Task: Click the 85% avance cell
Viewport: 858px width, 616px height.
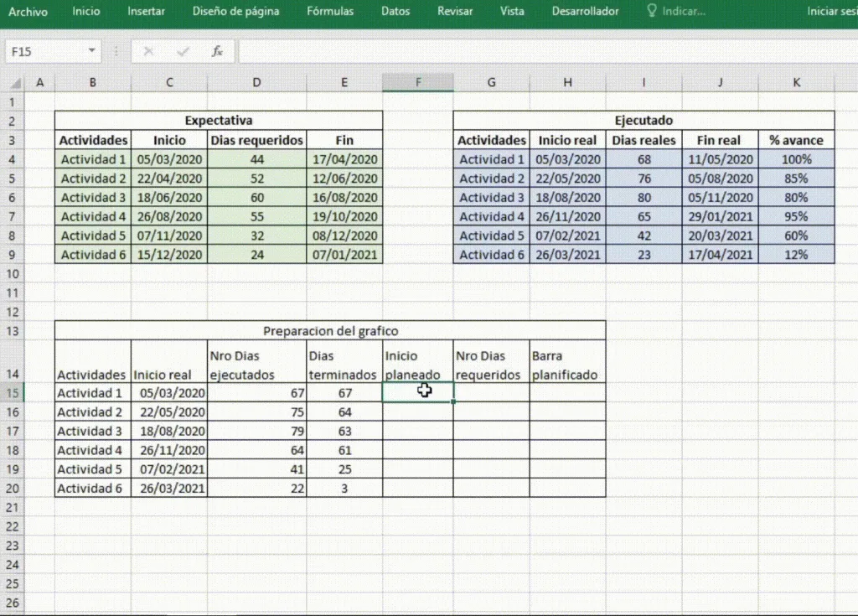Action: click(x=796, y=179)
